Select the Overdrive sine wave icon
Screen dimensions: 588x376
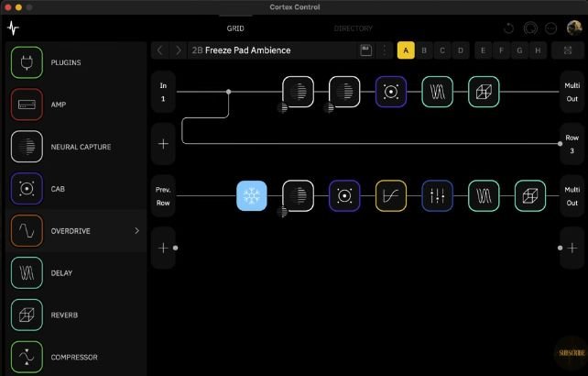(x=27, y=230)
